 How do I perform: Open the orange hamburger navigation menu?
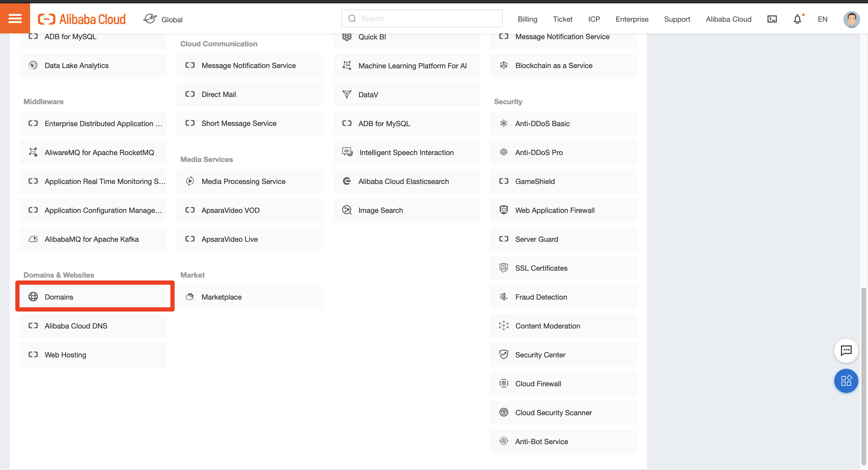pyautogui.click(x=15, y=18)
